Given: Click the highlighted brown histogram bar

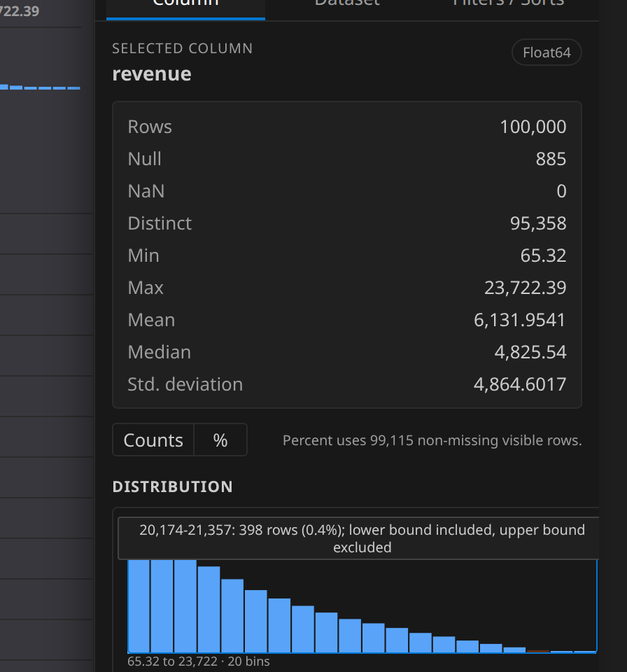Looking at the screenshot, I should 538,651.
